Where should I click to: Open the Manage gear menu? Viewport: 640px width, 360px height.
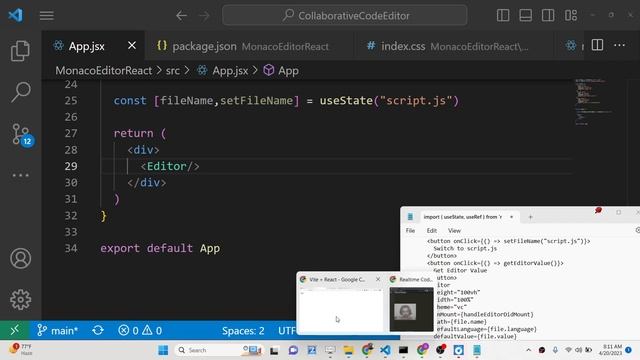click(x=20, y=300)
